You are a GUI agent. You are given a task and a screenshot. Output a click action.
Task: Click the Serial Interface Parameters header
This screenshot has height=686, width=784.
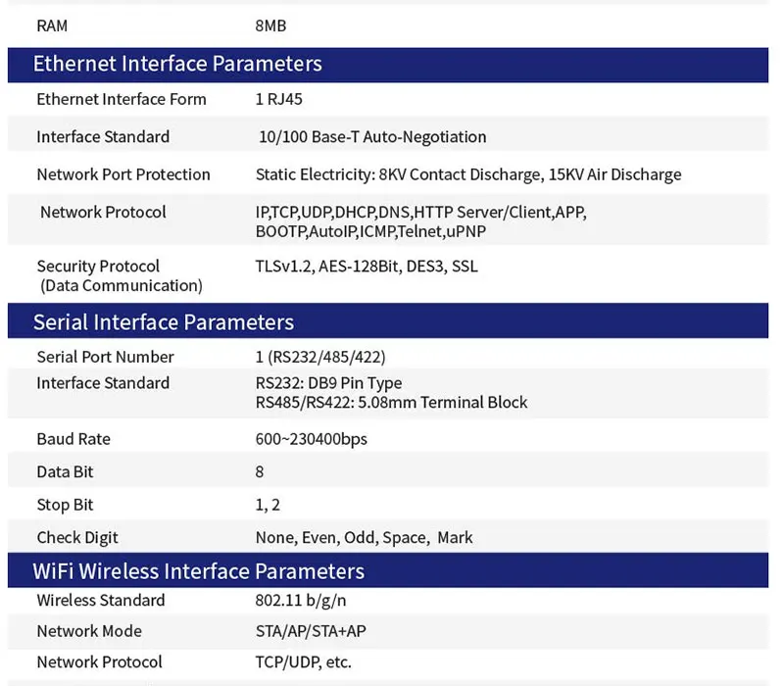[164, 322]
